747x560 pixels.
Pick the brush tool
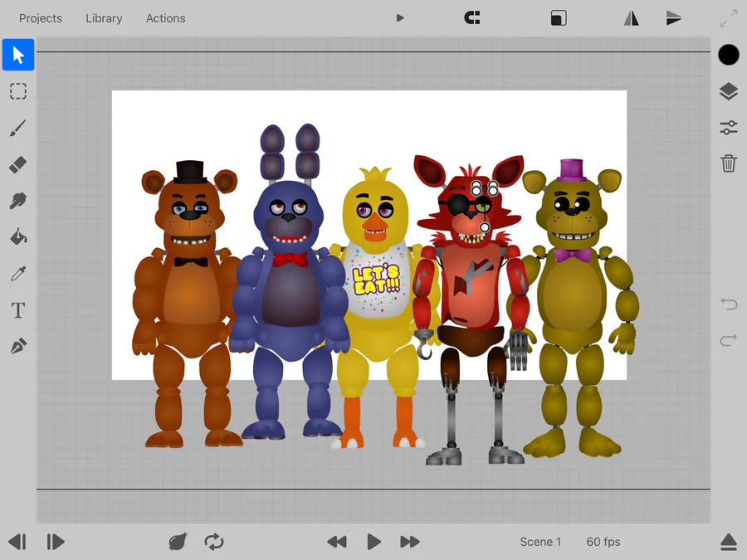coord(18,128)
